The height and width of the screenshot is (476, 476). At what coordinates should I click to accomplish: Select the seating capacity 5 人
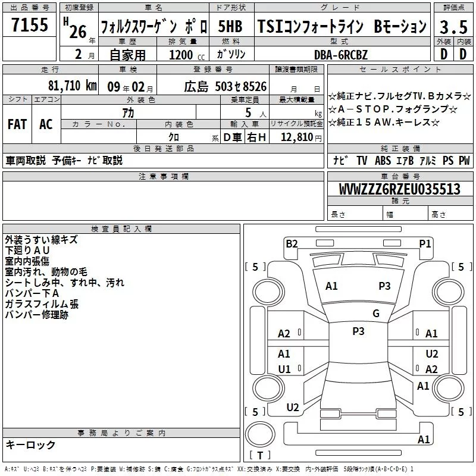[256, 113]
